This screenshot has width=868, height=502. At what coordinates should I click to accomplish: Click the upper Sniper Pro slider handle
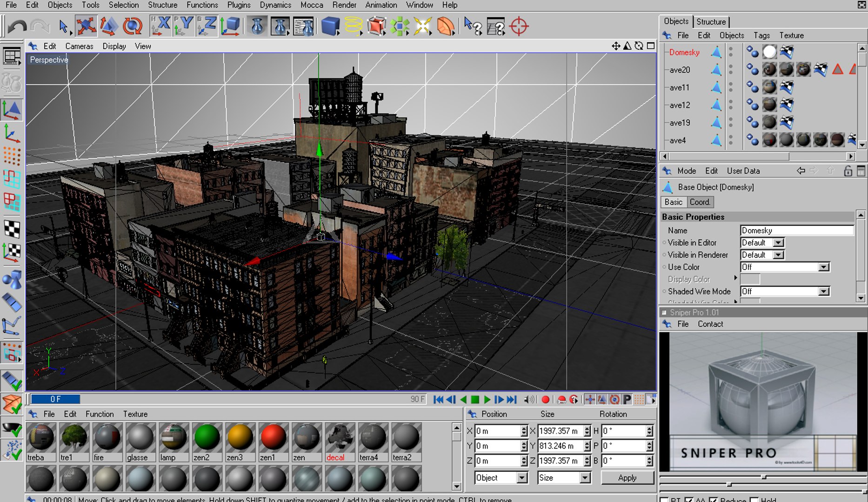pyautogui.click(x=763, y=477)
